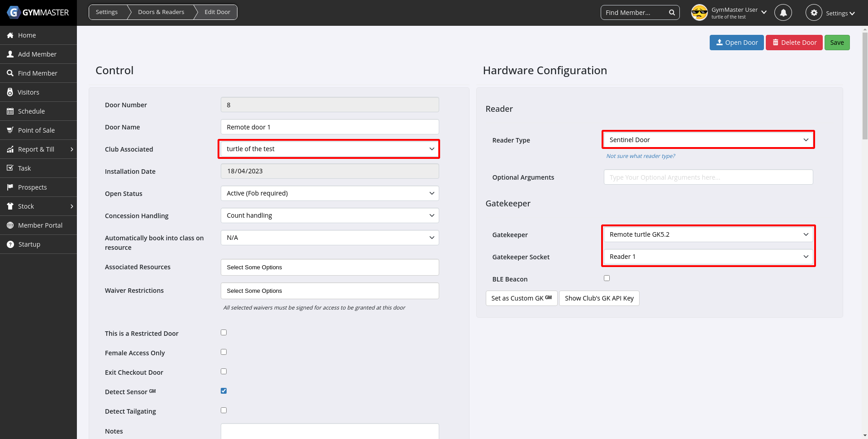Expand the Gatekeeper Socket dropdown
This screenshot has width=868, height=439.
pos(708,257)
